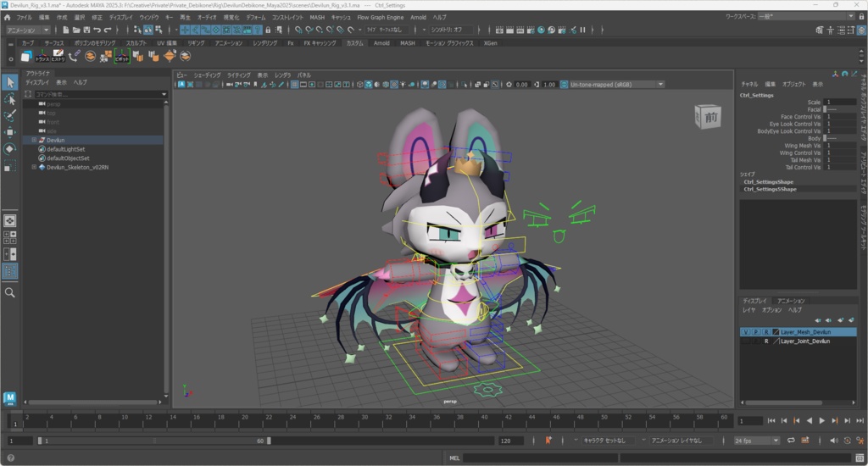This screenshot has height=466, width=868.
Task: Go to end of playback range
Action: coord(860,420)
